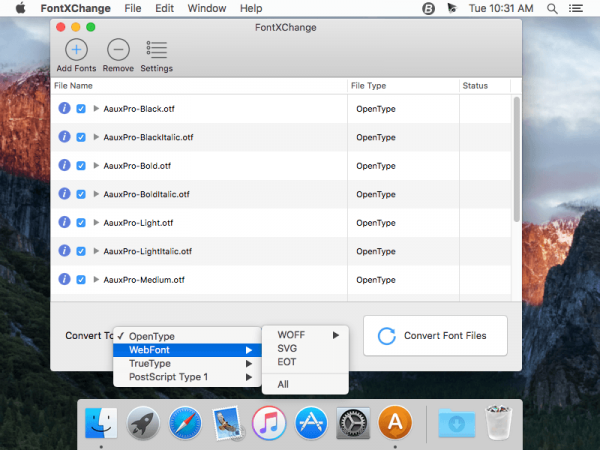Expand the AauxPro-Black.otf disclosure triangle

(x=96, y=109)
